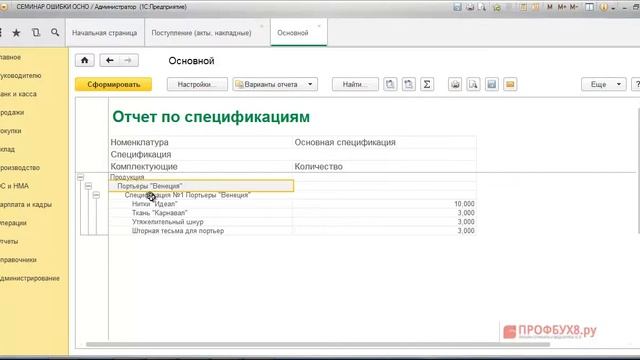Image resolution: width=640 pixels, height=360 pixels.
Task: Expand all groups icon before sigma
Action: pyautogui.click(x=409, y=84)
